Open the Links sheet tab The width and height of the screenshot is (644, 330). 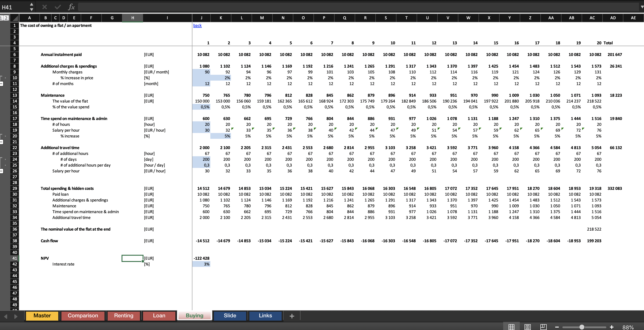pyautogui.click(x=265, y=315)
